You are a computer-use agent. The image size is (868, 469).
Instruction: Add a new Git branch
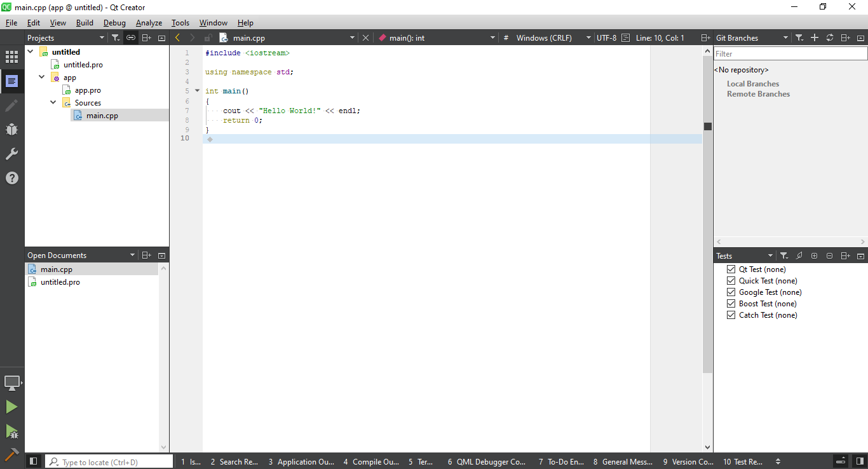coord(815,38)
